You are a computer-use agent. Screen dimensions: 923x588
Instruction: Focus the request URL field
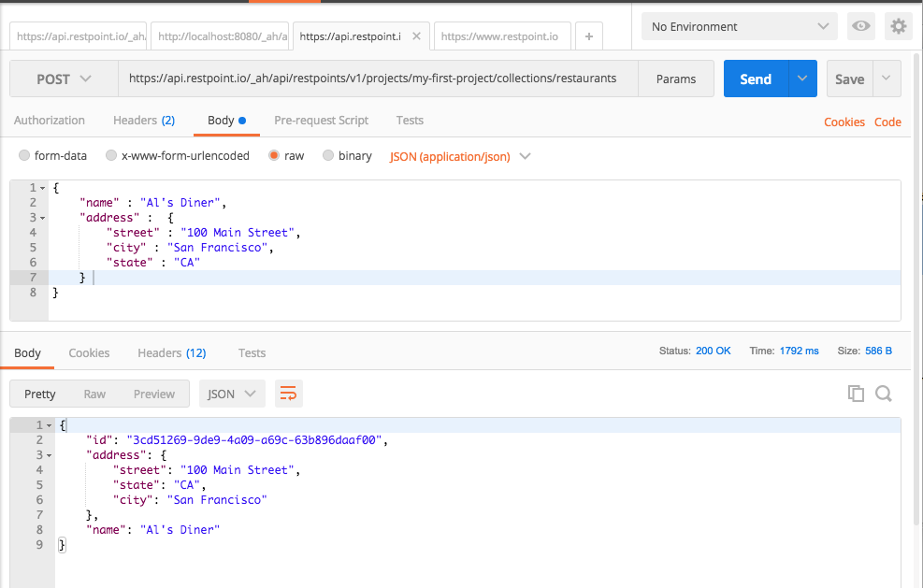[378, 79]
